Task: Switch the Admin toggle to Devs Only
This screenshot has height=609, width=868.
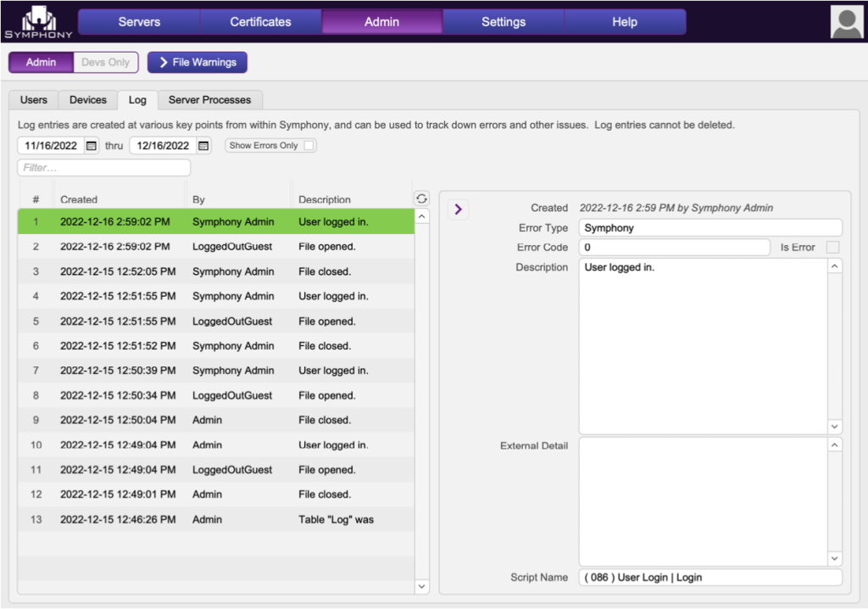Action: pos(105,62)
